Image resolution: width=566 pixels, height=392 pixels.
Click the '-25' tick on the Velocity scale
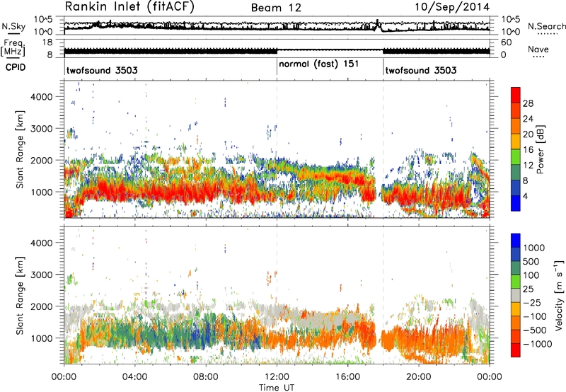click(x=534, y=302)
